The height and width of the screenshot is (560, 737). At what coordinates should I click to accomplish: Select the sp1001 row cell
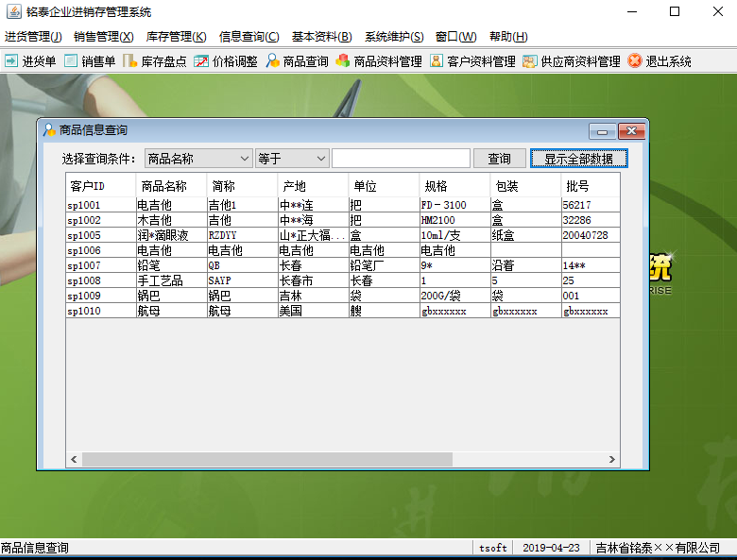point(100,205)
